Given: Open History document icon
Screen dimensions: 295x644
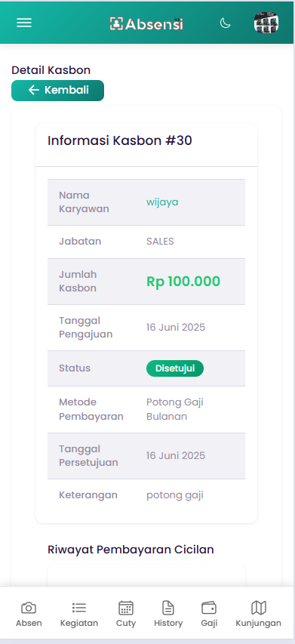Looking at the screenshot, I should tap(168, 608).
